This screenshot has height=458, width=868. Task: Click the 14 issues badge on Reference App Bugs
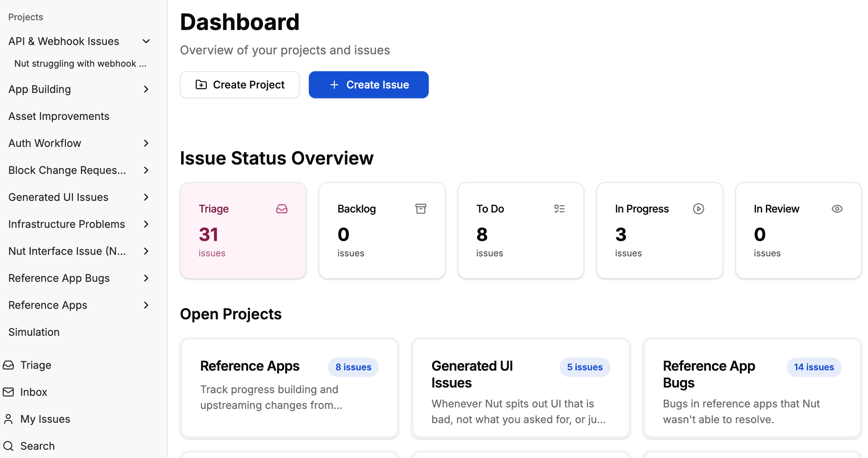pos(814,367)
